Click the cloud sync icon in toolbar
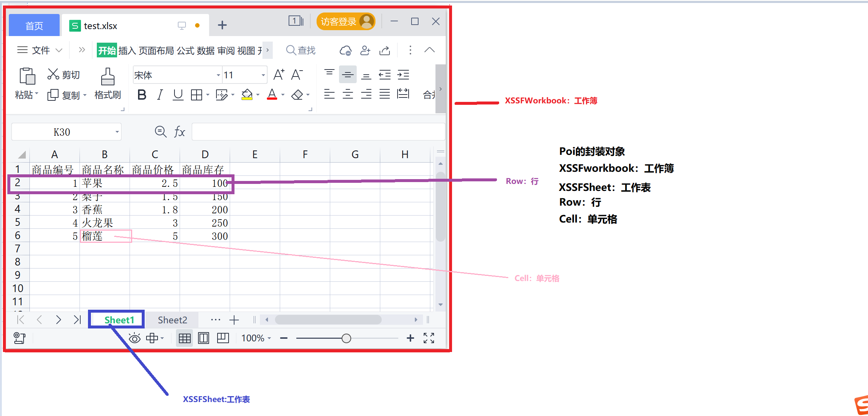Image resolution: width=868 pixels, height=416 pixels. pos(345,50)
